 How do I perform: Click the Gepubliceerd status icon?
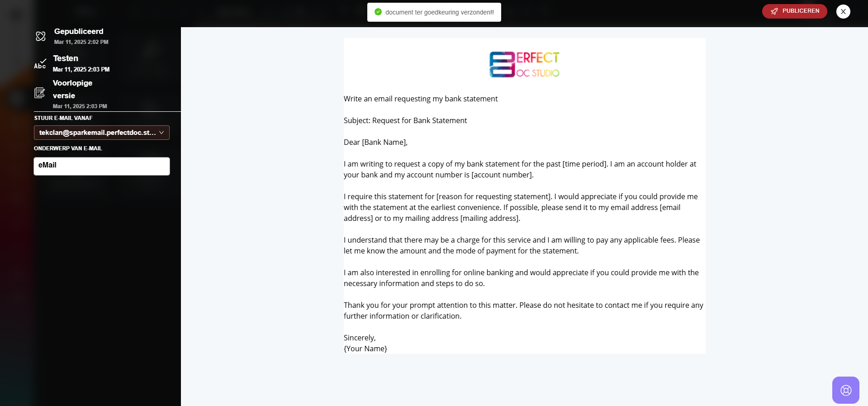click(x=41, y=36)
